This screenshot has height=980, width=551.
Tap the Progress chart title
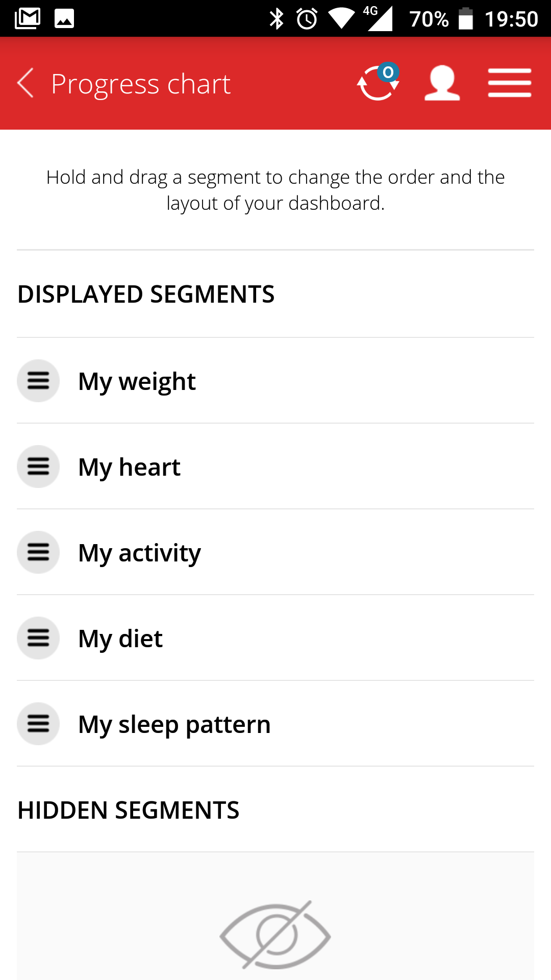141,84
